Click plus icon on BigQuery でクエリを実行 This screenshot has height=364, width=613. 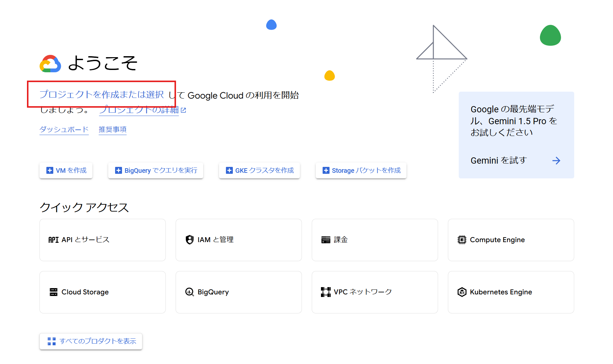point(118,171)
